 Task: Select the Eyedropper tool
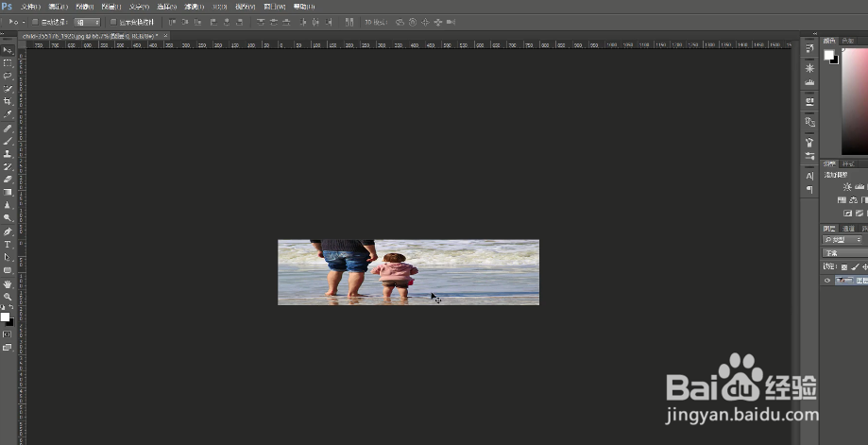click(x=8, y=114)
